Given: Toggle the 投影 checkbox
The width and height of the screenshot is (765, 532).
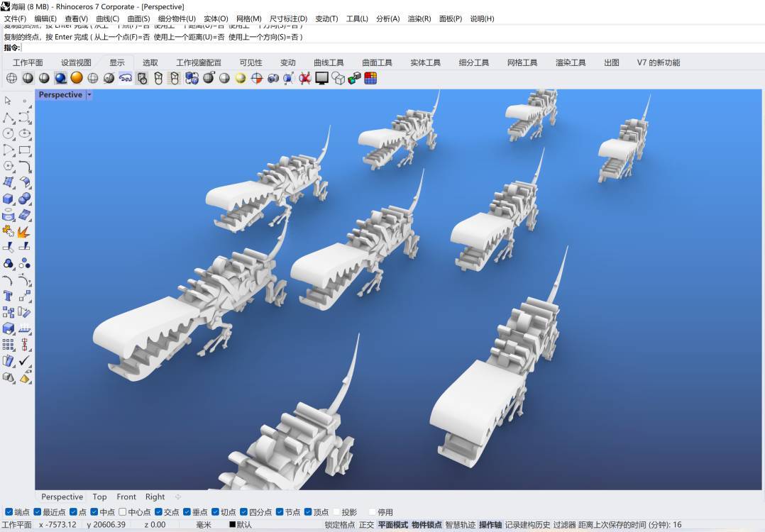Looking at the screenshot, I should point(336,512).
